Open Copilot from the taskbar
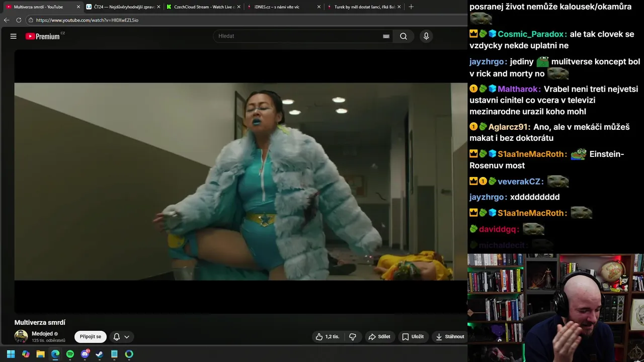The width and height of the screenshot is (644, 362). coord(26,354)
